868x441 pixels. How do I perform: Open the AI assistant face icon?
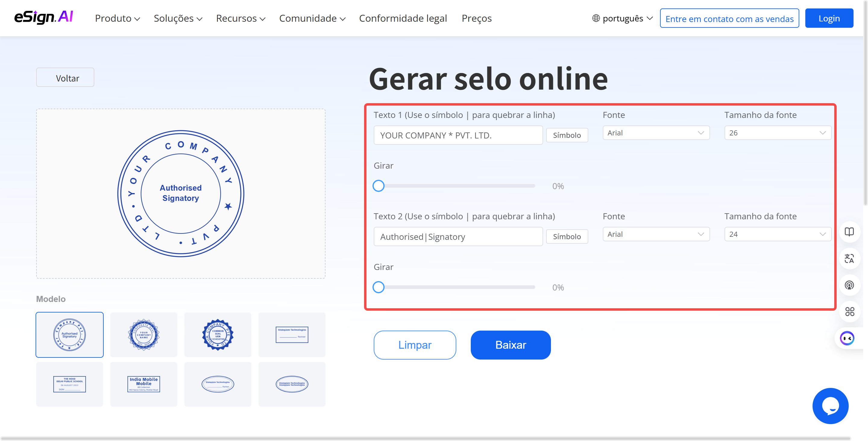point(847,338)
